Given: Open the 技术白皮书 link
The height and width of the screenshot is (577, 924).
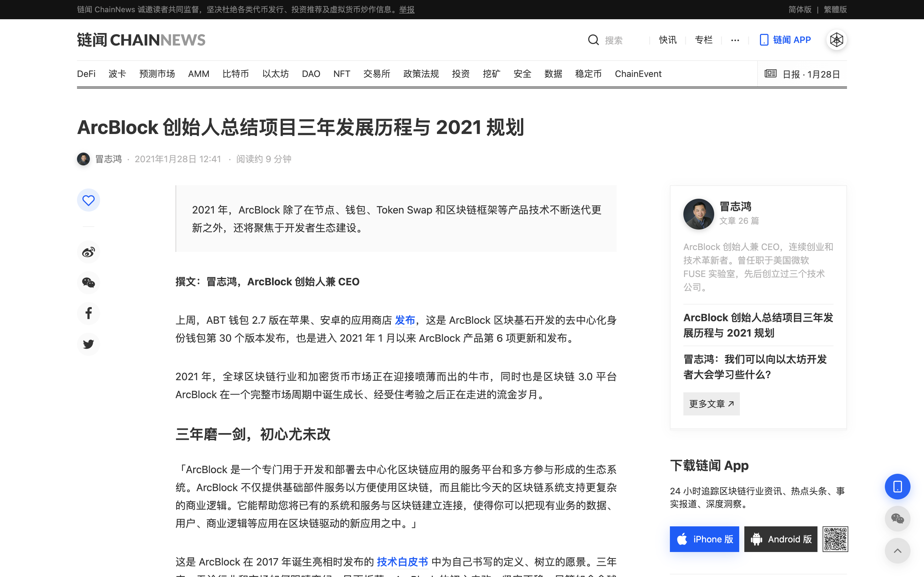Looking at the screenshot, I should 402,562.
